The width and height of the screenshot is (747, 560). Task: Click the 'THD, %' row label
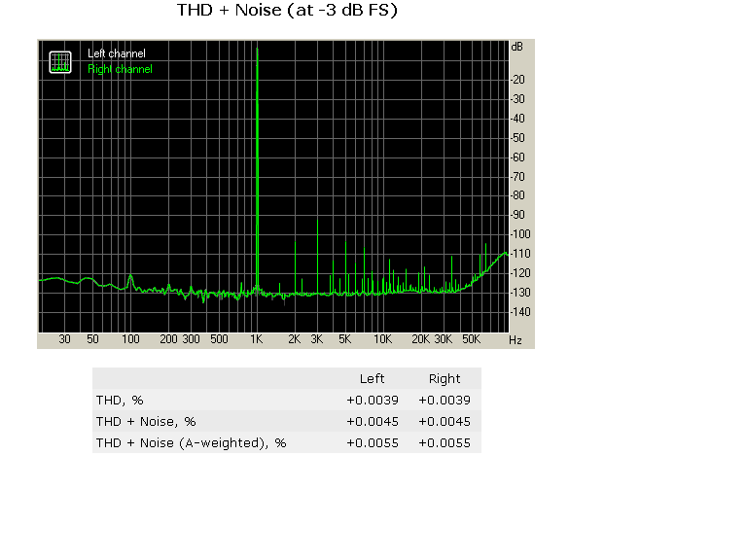coord(120,400)
